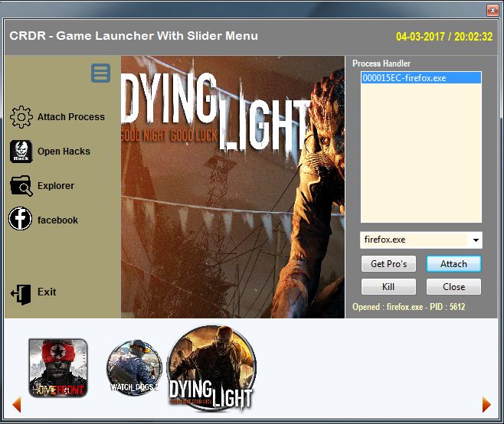Viewport: 504px width, 424px height.
Task: Click the Open Hacks skull icon
Action: [21, 152]
